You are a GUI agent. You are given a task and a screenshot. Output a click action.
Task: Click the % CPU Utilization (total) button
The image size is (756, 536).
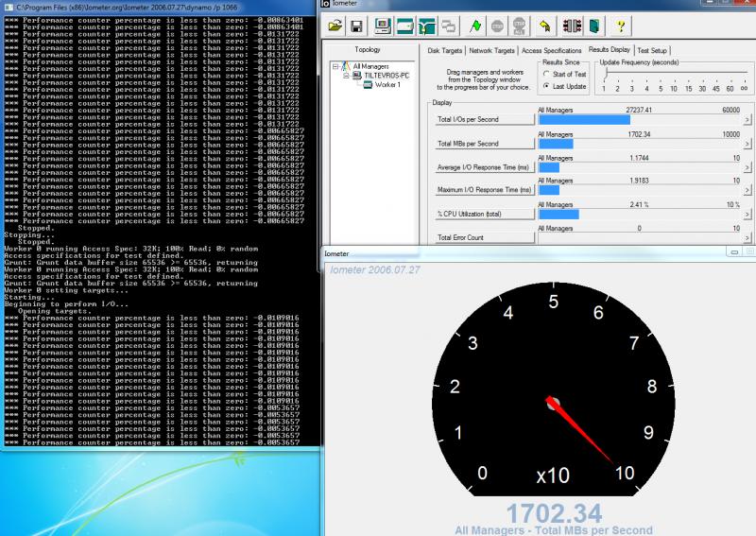(x=485, y=214)
